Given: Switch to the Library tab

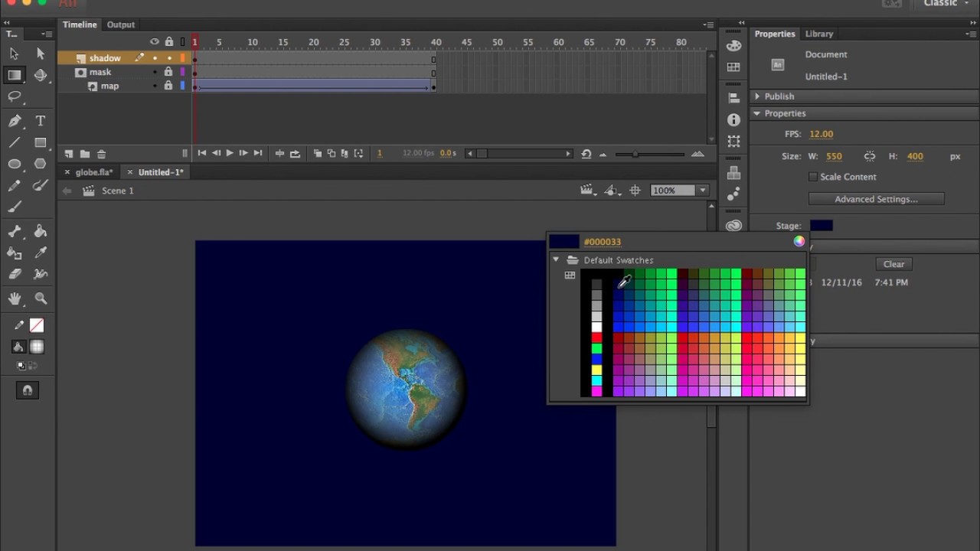Looking at the screenshot, I should click(x=818, y=34).
